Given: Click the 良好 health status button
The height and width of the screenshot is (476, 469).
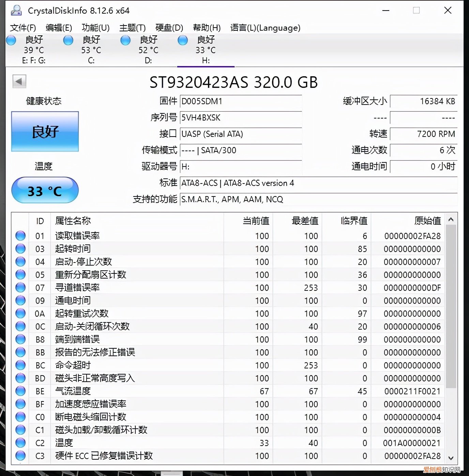Looking at the screenshot, I should point(45,131).
